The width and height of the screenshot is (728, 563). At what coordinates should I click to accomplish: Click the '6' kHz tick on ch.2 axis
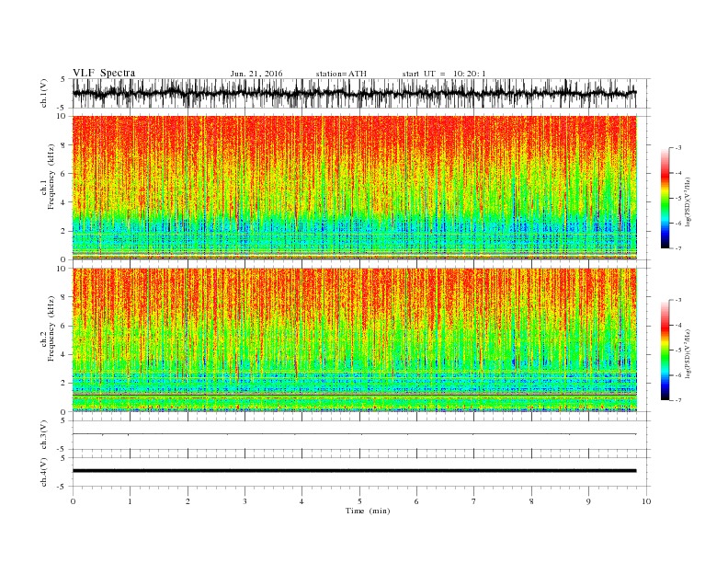coord(64,326)
